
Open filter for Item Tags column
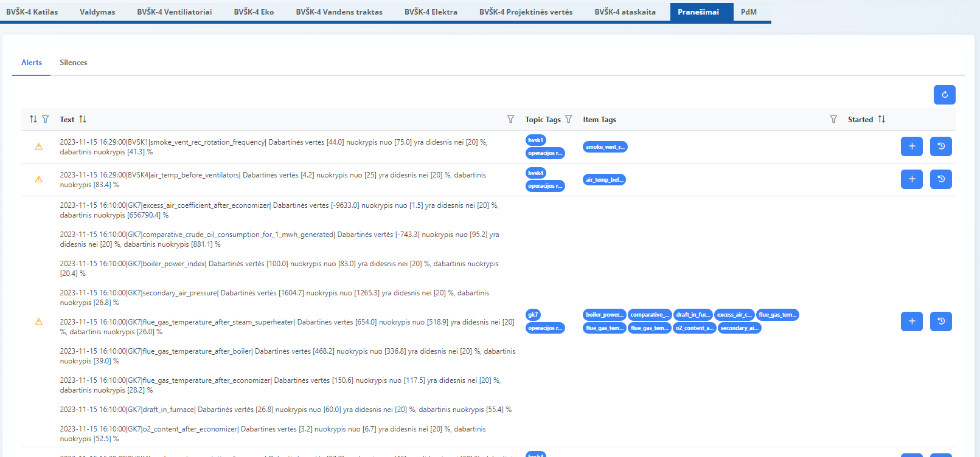(x=833, y=119)
